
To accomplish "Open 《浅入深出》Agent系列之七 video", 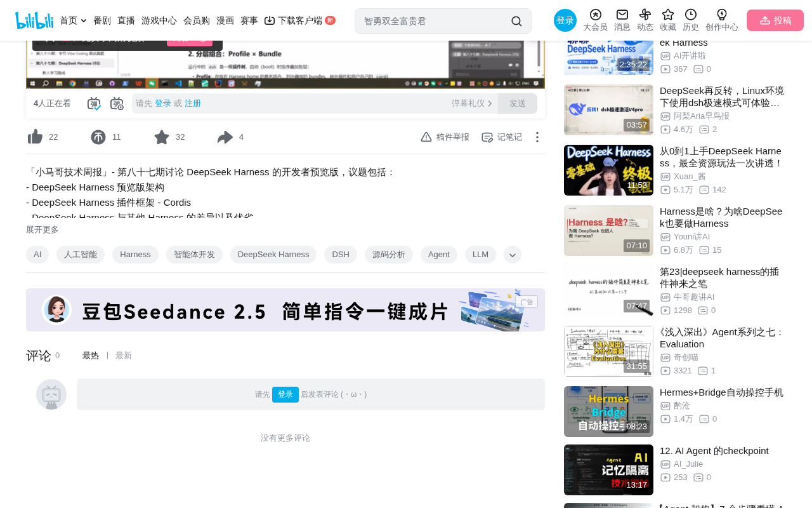I will 722,338.
